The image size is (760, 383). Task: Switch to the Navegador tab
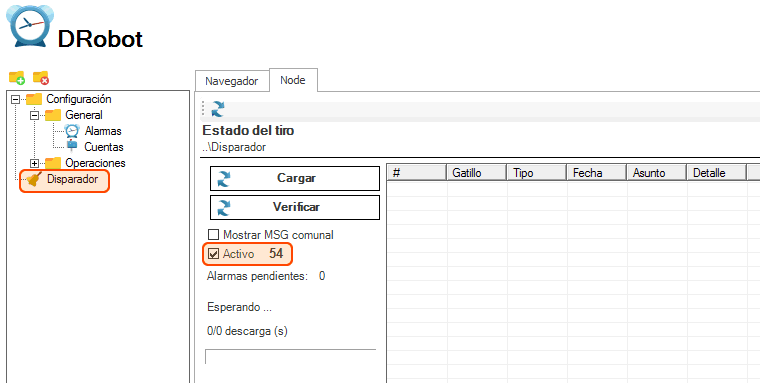(232, 81)
